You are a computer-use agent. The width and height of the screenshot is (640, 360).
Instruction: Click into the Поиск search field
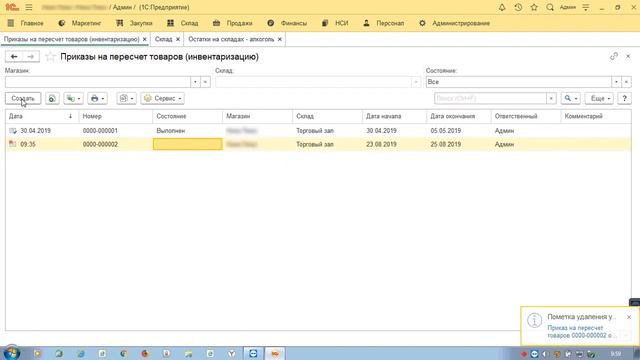tap(490, 98)
